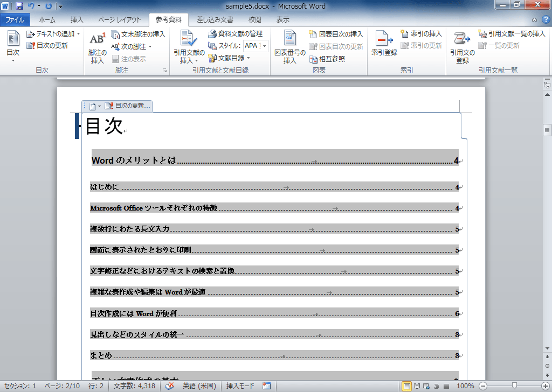Screen dimensions: 552x392
Task: Open 相互参照 cross-reference
Action: 327,59
